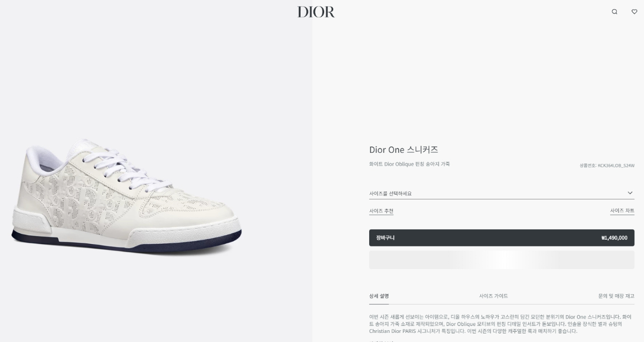Click the wishlist heart icon

[x=634, y=12]
